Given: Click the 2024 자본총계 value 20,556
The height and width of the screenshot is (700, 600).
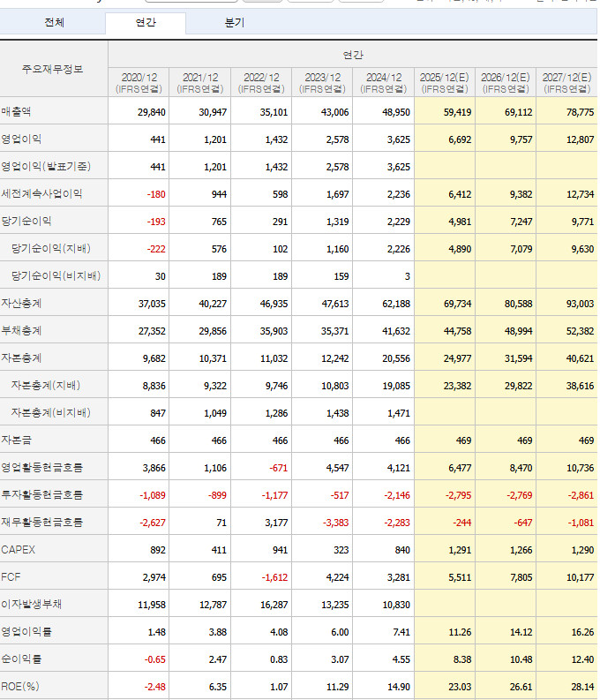Looking at the screenshot, I should click(396, 358).
